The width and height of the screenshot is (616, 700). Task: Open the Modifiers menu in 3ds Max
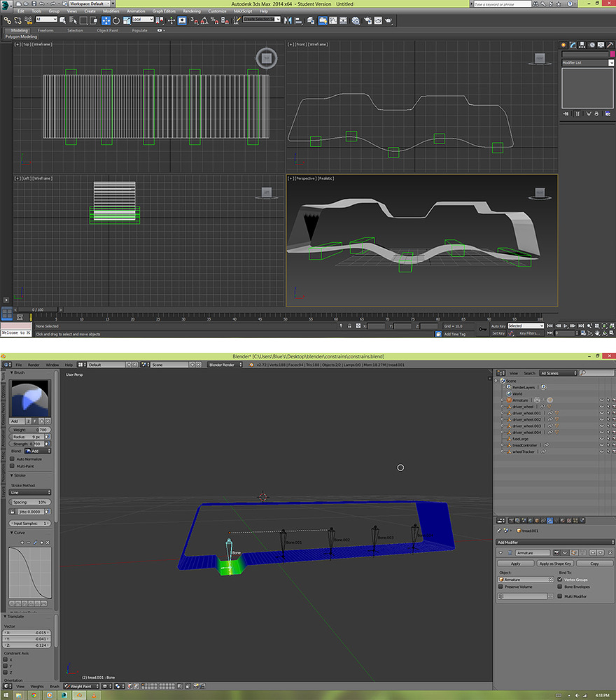click(111, 11)
